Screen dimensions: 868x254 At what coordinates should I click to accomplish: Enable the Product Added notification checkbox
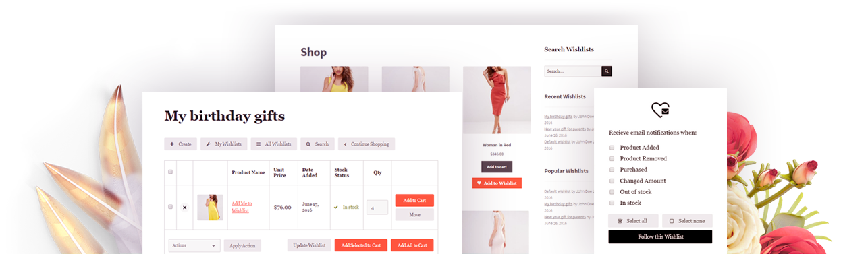[x=612, y=148]
